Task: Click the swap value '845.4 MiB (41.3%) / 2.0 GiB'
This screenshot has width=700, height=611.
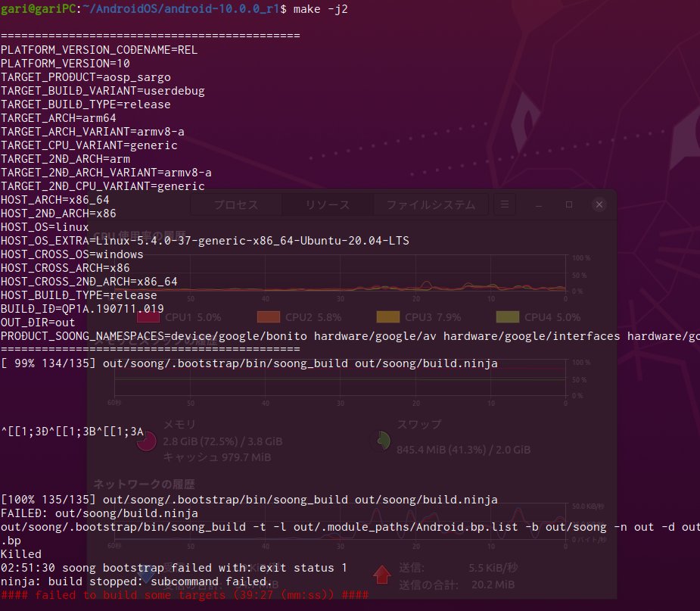Action: [x=463, y=449]
